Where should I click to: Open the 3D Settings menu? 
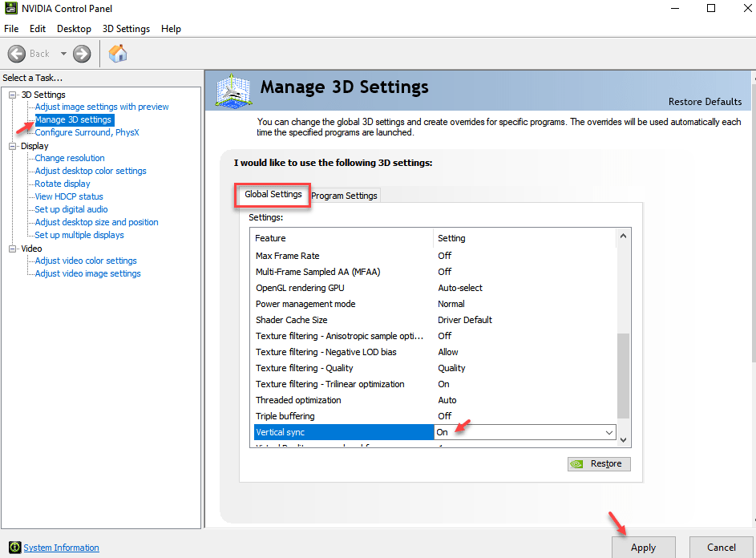point(126,28)
